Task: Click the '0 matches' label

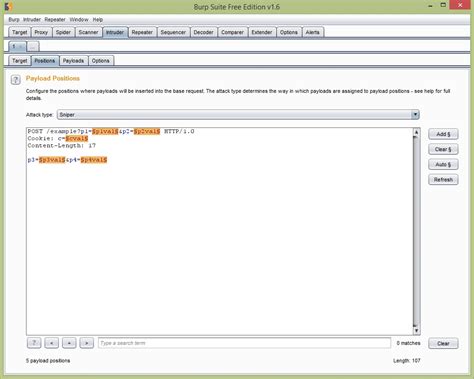Action: 408,343
